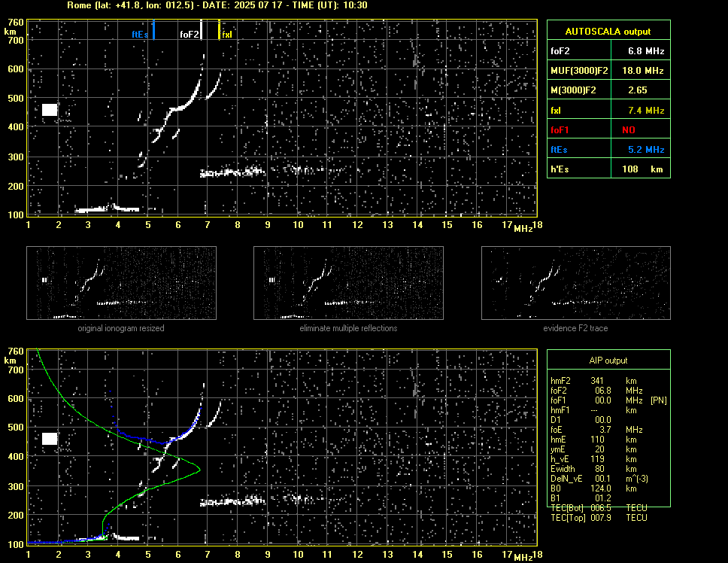Click the [PN] flag in AIP output
Screen dimensions: 728x563
click(659, 400)
